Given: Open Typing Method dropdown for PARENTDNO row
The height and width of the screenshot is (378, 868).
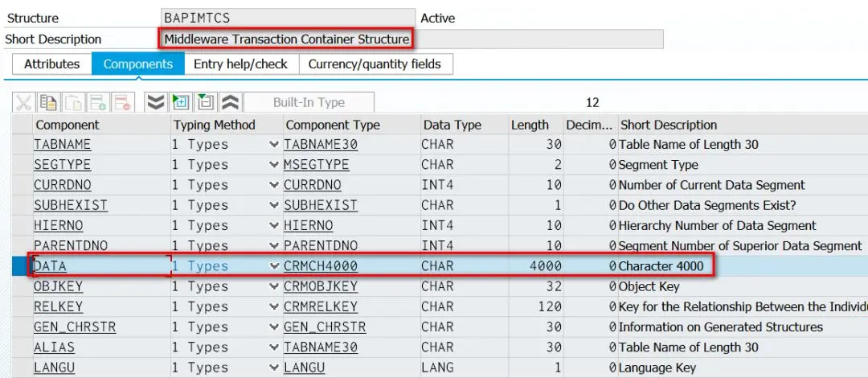Looking at the screenshot, I should 273,246.
